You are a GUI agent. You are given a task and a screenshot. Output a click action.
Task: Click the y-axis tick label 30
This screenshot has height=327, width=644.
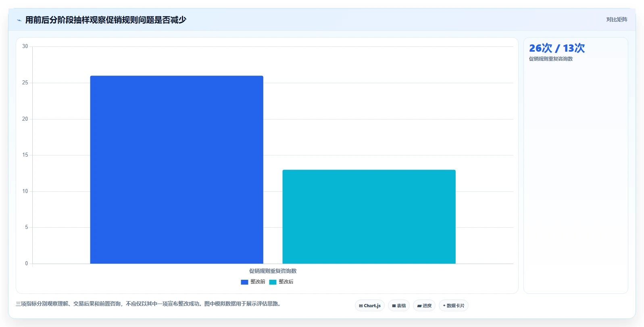[x=25, y=46]
